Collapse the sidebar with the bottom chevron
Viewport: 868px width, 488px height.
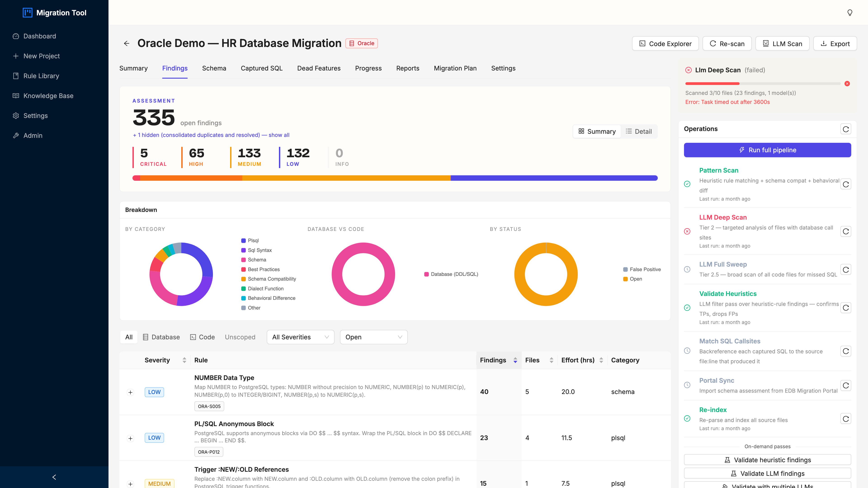click(x=54, y=477)
